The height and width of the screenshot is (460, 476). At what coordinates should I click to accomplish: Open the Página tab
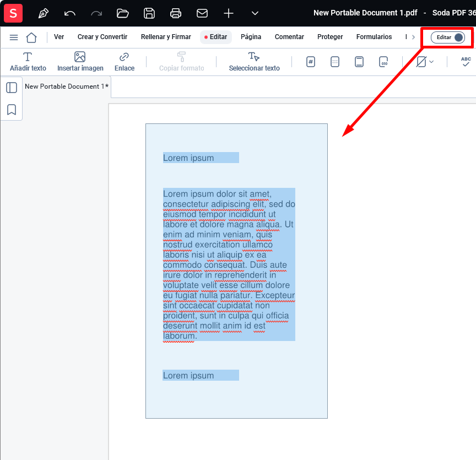click(251, 37)
